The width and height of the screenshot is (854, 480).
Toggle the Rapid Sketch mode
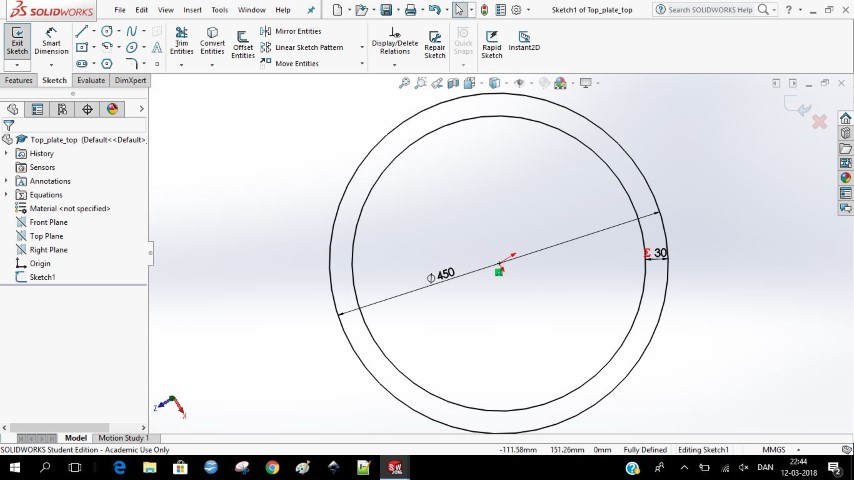[x=492, y=45]
